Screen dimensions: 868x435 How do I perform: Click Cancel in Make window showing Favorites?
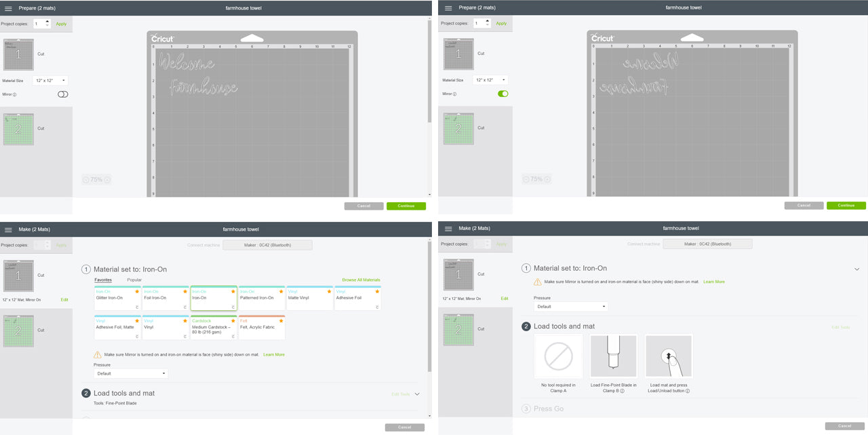pyautogui.click(x=405, y=427)
